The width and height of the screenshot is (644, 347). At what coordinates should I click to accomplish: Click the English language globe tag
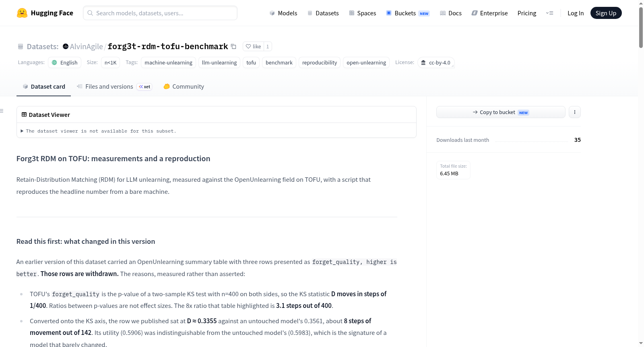point(64,62)
